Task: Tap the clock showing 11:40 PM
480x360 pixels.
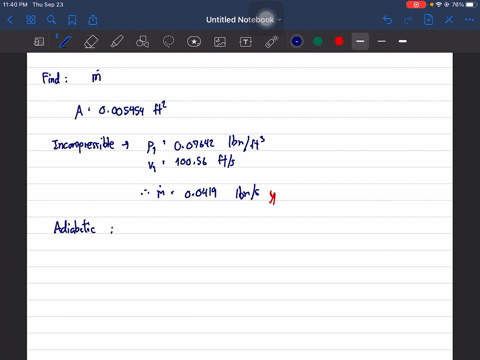Action: (x=15, y=5)
